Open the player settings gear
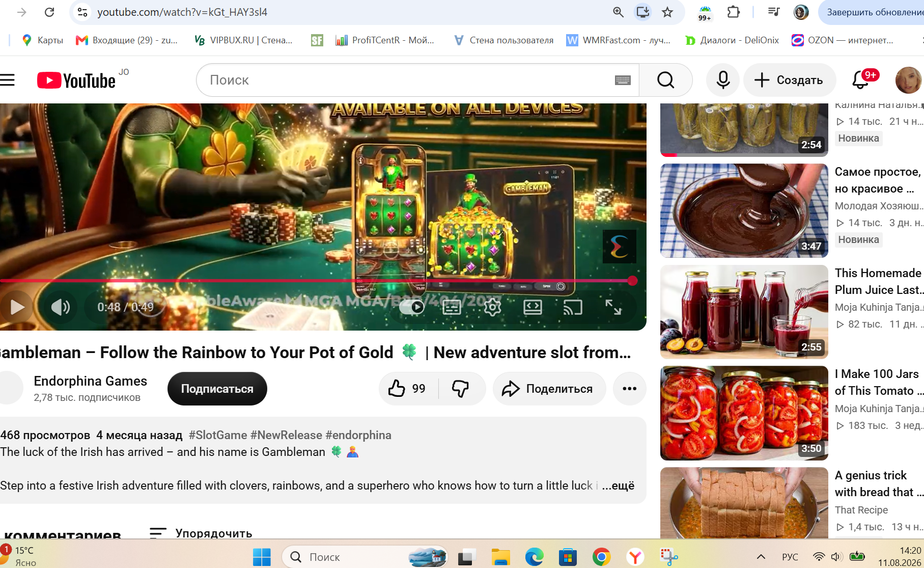This screenshot has width=924, height=568. click(492, 307)
